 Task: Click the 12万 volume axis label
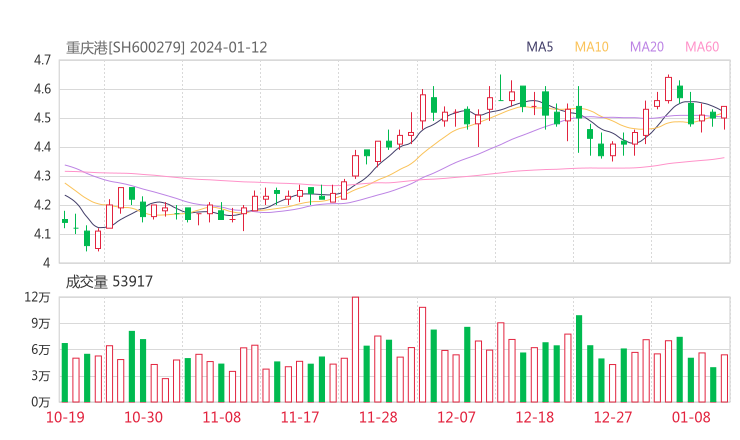point(37,297)
